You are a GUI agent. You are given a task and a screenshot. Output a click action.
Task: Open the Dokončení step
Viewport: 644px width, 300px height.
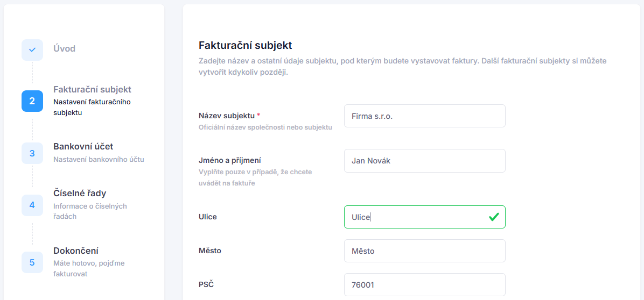pyautogui.click(x=75, y=251)
